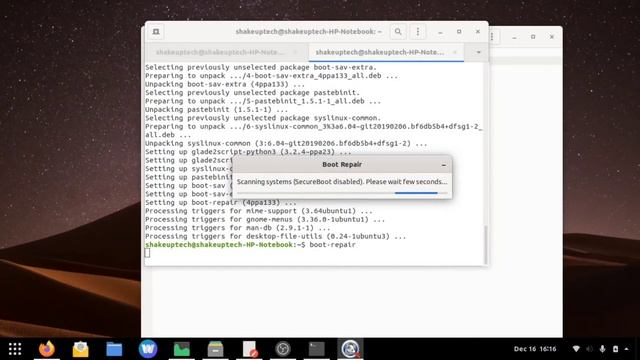
Task: Click 'Unpacking syslinux-common' line
Action: click(x=286, y=143)
